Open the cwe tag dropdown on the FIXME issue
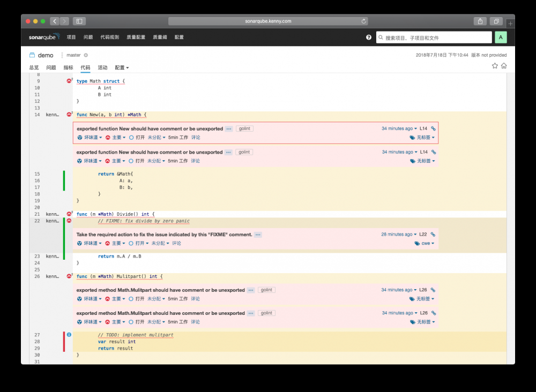Screen dimensions: 536x392 click(424, 243)
